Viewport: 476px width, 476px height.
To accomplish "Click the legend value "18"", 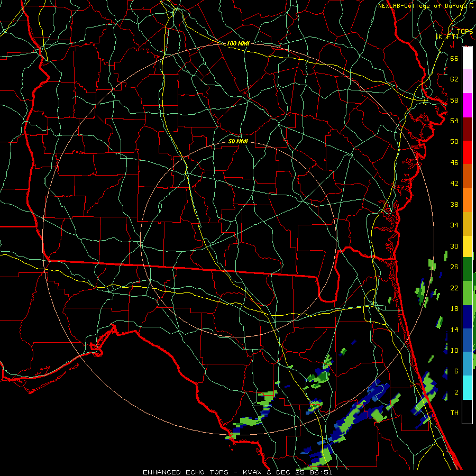I will pyautogui.click(x=454, y=309).
